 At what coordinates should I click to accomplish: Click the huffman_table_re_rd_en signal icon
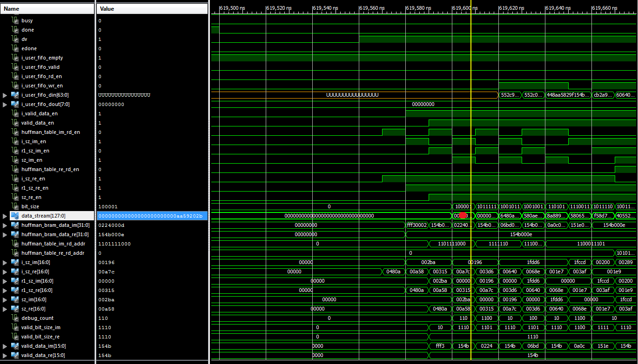[x=15, y=169]
